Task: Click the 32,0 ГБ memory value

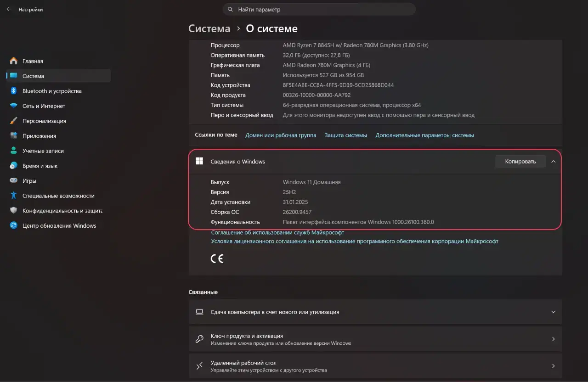Action: coord(316,55)
